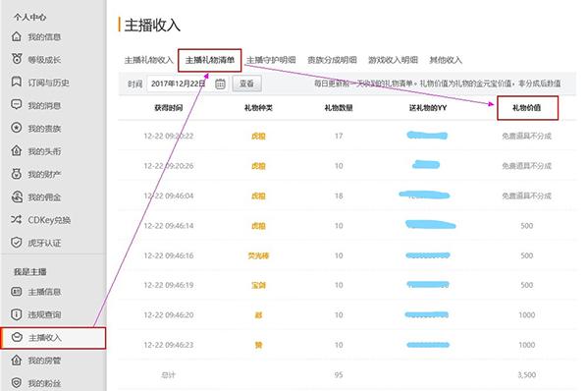Click the shield check icon beside 虎牙认证
The height and width of the screenshot is (391, 588).
click(16, 243)
